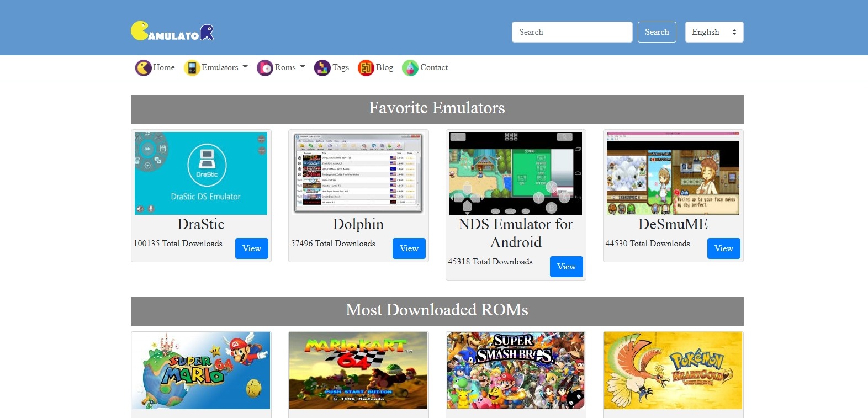Open the Super Smash Bros ROM image
The width and height of the screenshot is (868, 418).
coord(516,371)
